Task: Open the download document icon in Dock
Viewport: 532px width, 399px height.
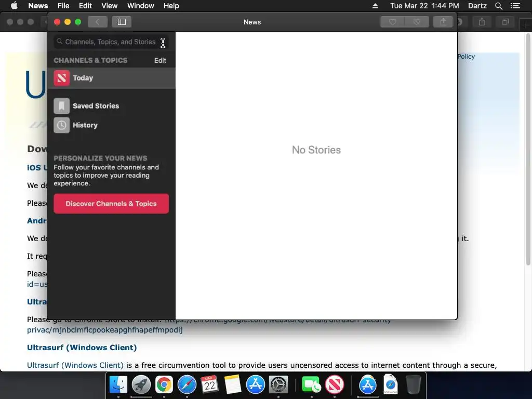Action: point(391,384)
